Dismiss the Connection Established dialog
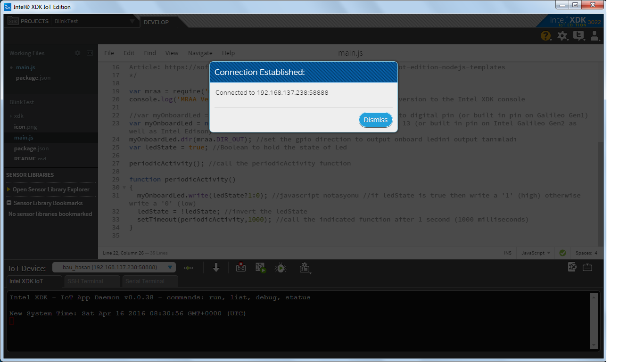Viewport: 644px width, 362px height. [x=376, y=120]
